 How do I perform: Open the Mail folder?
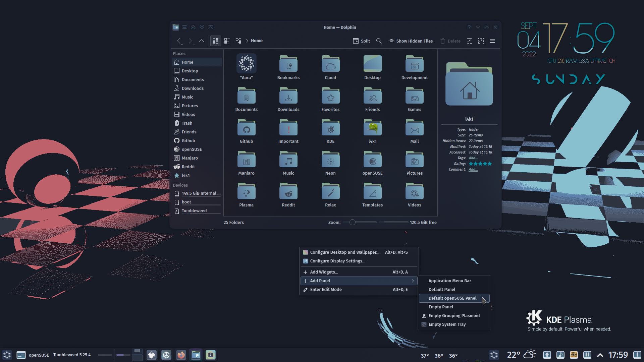415,131
